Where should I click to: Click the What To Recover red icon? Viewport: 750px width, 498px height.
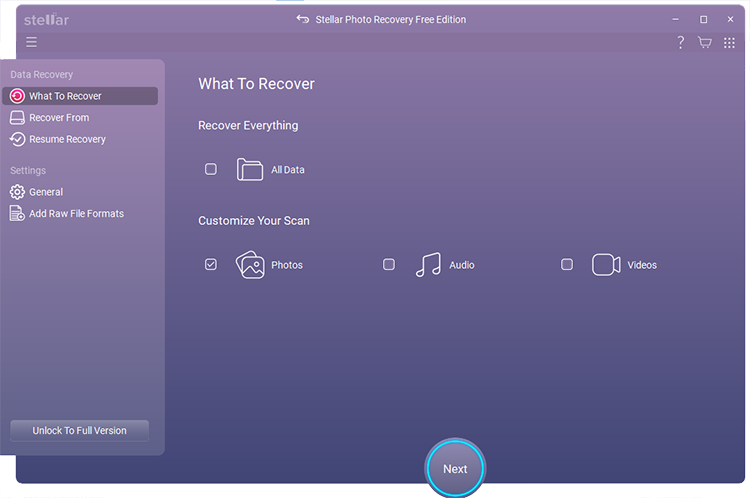point(17,96)
